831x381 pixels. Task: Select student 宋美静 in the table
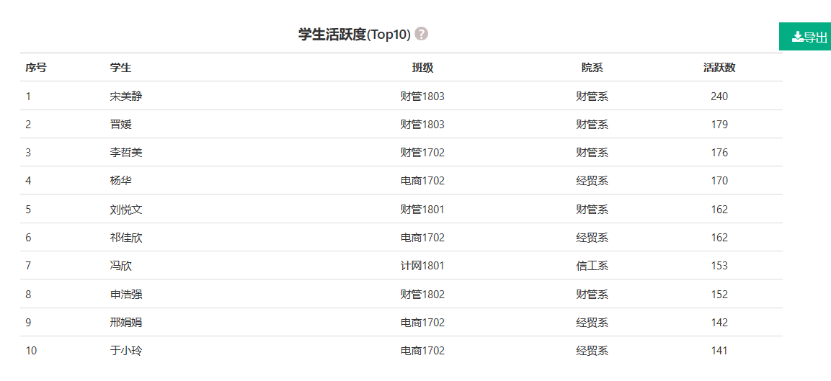(126, 96)
